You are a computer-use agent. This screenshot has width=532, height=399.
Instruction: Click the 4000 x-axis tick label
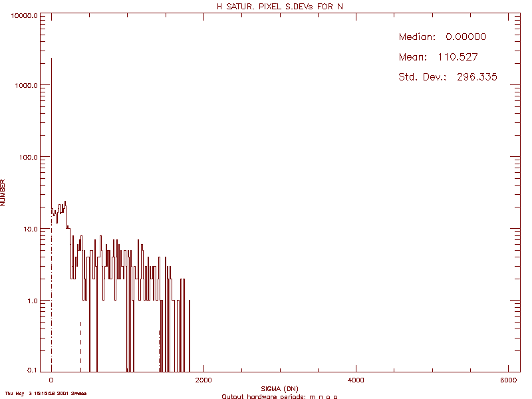tap(356, 380)
